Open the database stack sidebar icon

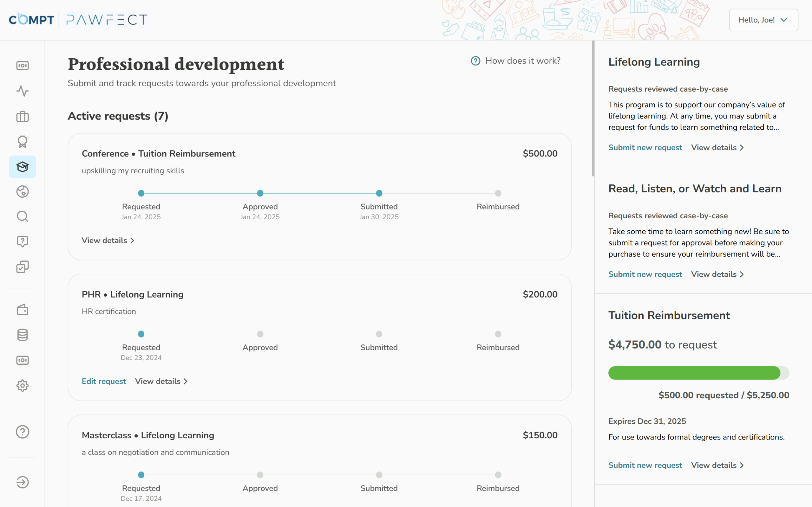(x=23, y=335)
